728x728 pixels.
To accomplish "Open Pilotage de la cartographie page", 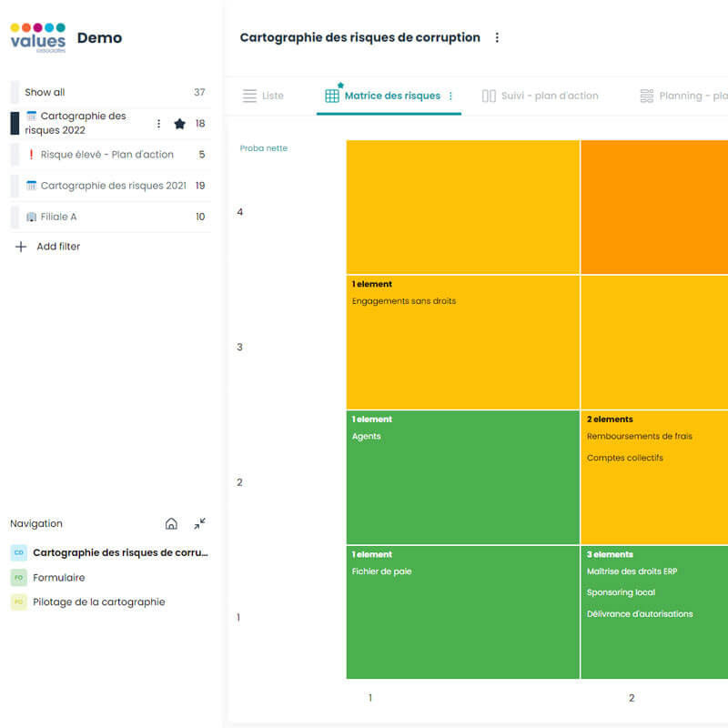I will pos(100,602).
